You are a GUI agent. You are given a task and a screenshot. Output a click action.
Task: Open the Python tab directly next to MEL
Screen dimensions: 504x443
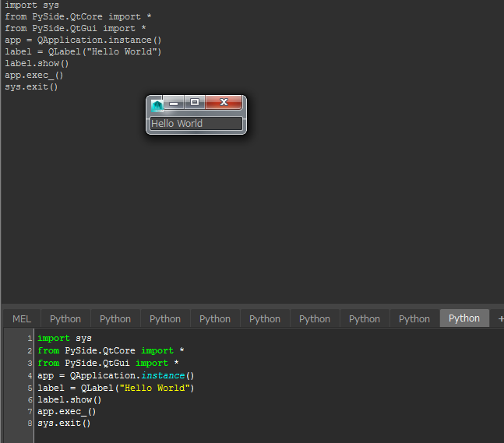(x=65, y=318)
